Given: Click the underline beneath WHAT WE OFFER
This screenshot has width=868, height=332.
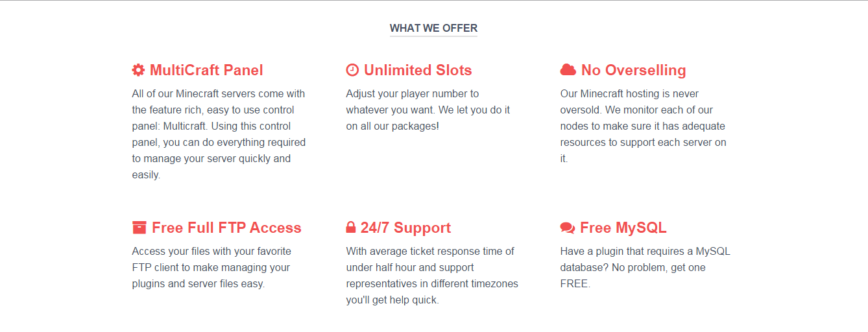Looking at the screenshot, I should pos(433,36).
